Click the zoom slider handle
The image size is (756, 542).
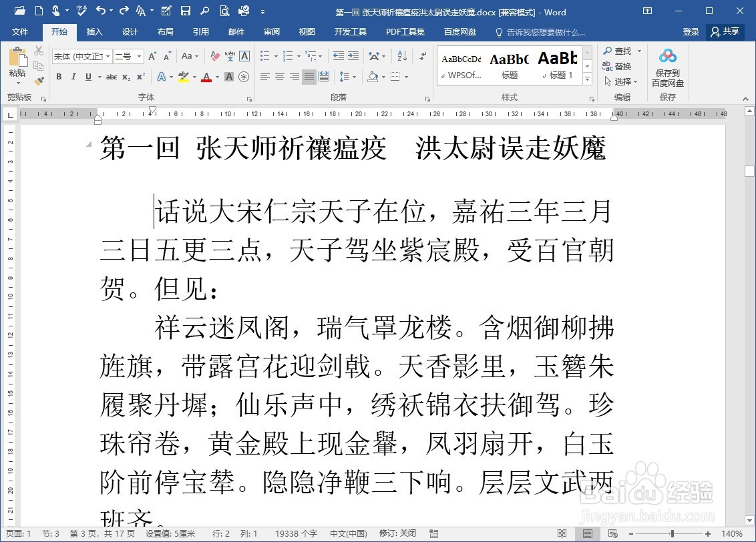click(672, 533)
